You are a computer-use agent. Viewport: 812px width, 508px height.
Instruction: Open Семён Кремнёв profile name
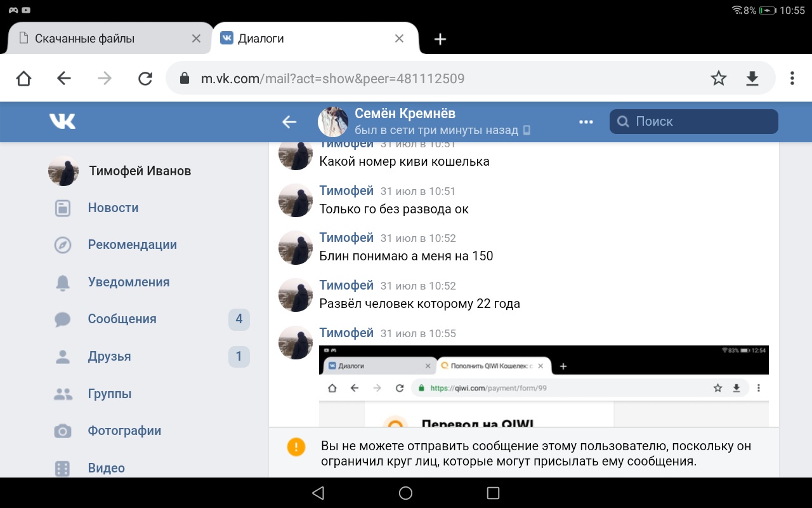click(x=405, y=114)
